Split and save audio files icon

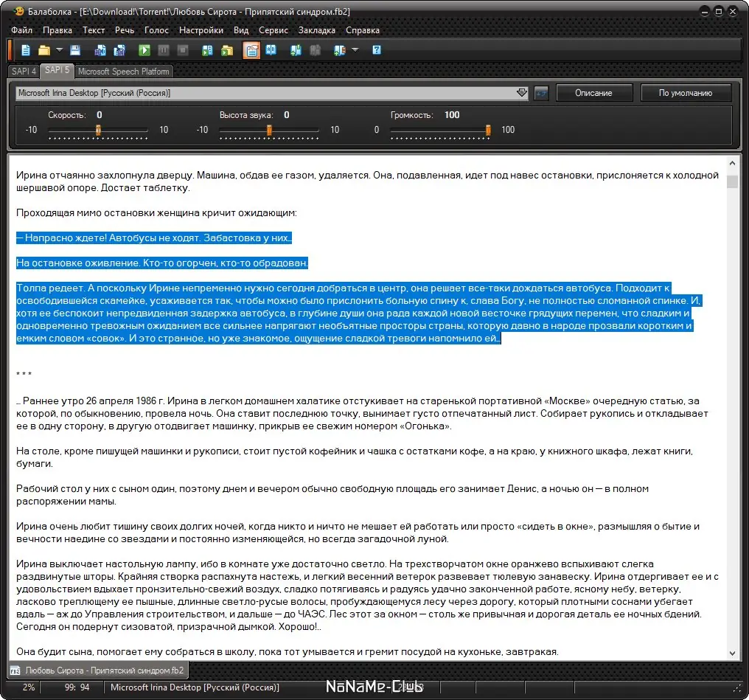119,50
